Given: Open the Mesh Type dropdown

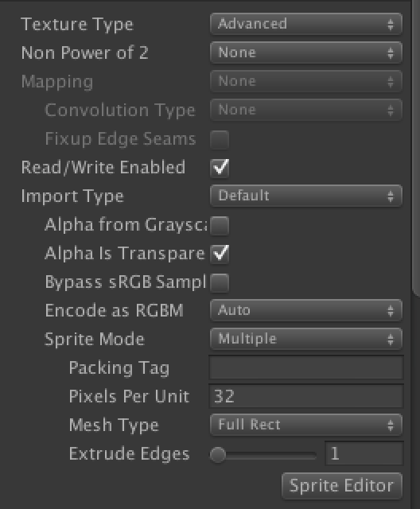Looking at the screenshot, I should [x=306, y=425].
